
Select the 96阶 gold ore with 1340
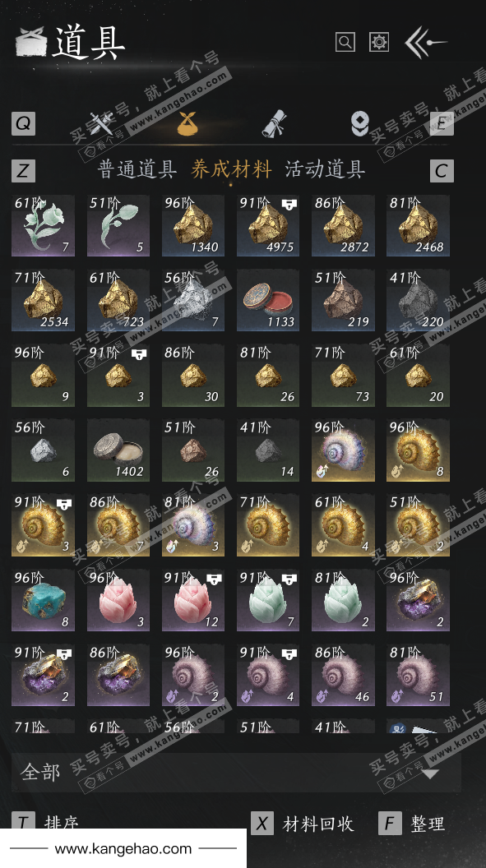[193, 225]
